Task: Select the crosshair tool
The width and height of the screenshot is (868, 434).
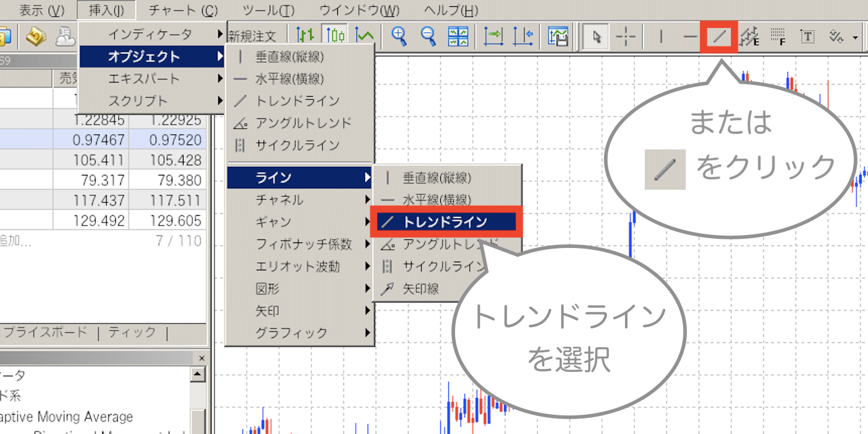Action: click(626, 37)
